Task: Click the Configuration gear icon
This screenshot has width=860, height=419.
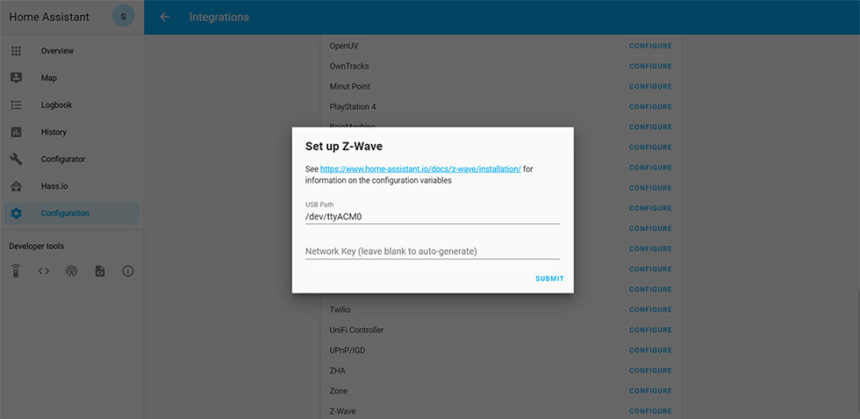Action: pos(16,213)
